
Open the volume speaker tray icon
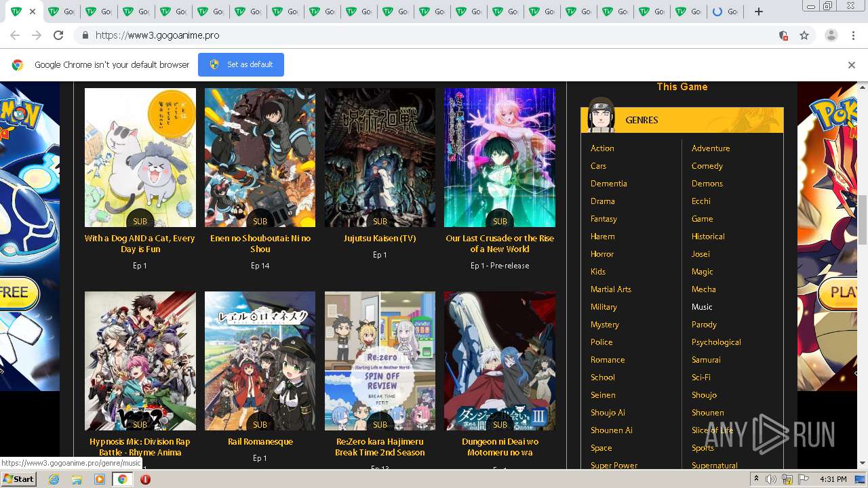(x=771, y=479)
